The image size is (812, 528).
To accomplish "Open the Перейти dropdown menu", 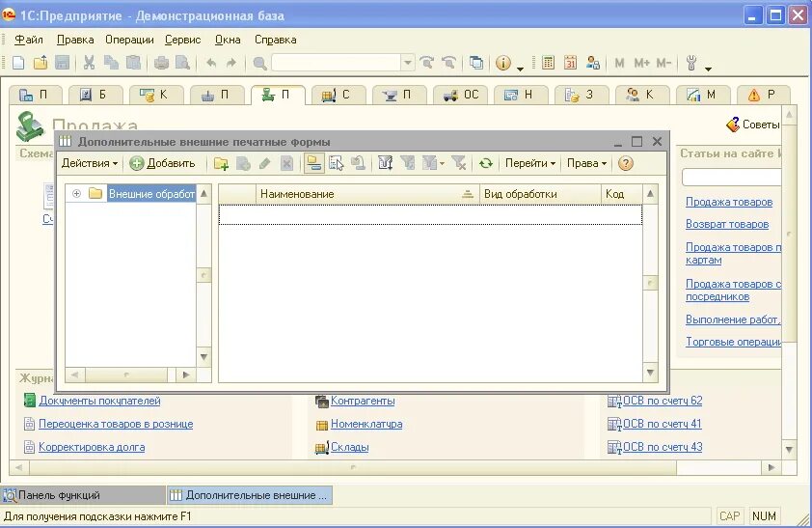I will pyautogui.click(x=529, y=163).
